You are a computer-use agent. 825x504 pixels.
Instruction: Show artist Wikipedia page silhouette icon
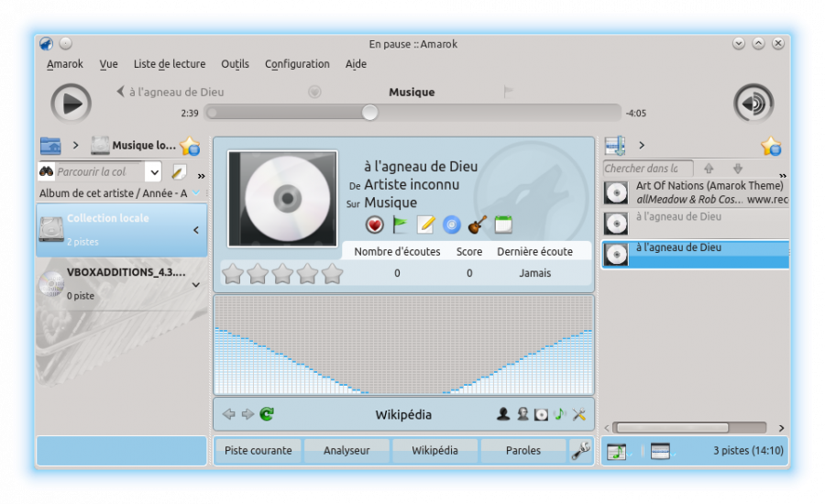pyautogui.click(x=503, y=414)
